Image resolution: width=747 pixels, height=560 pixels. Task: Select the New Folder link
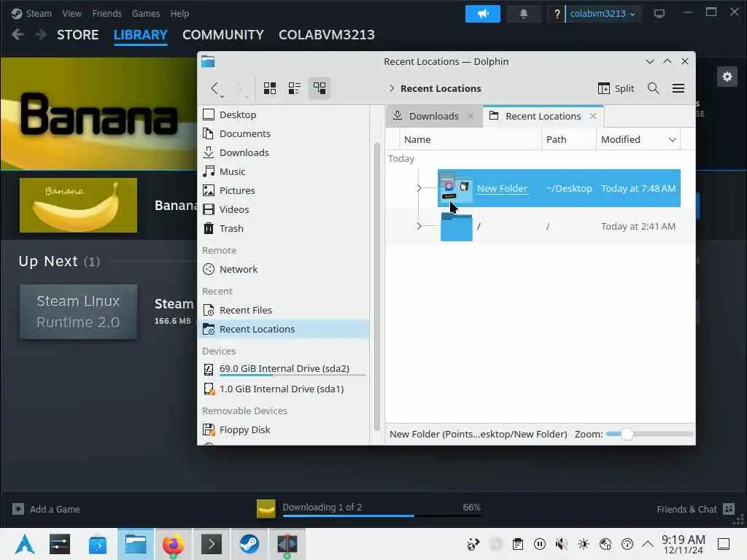point(502,189)
